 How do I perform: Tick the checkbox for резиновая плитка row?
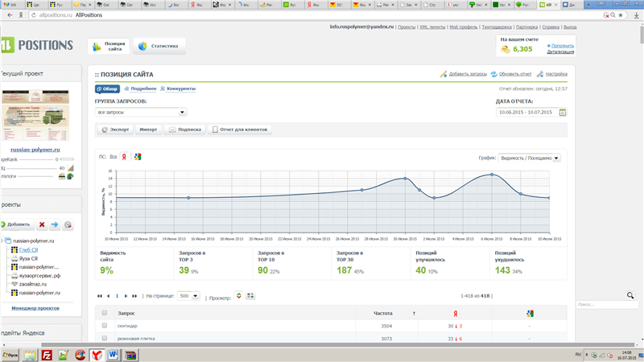(x=104, y=339)
